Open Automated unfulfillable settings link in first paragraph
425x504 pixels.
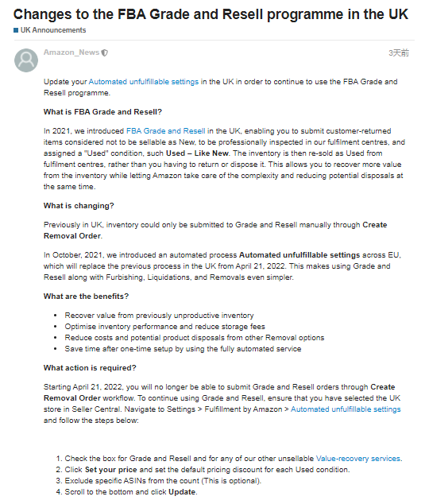[x=144, y=82]
